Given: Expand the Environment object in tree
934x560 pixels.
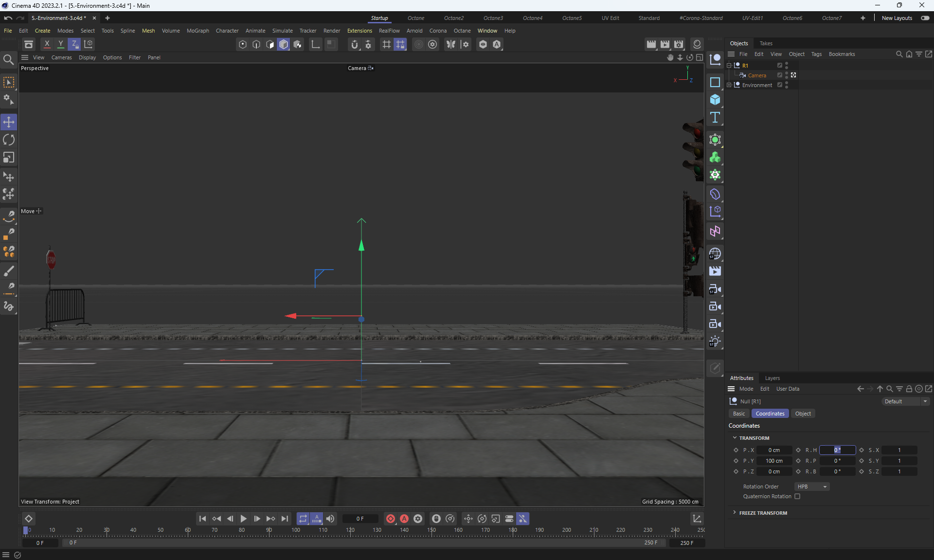Looking at the screenshot, I should pos(729,85).
